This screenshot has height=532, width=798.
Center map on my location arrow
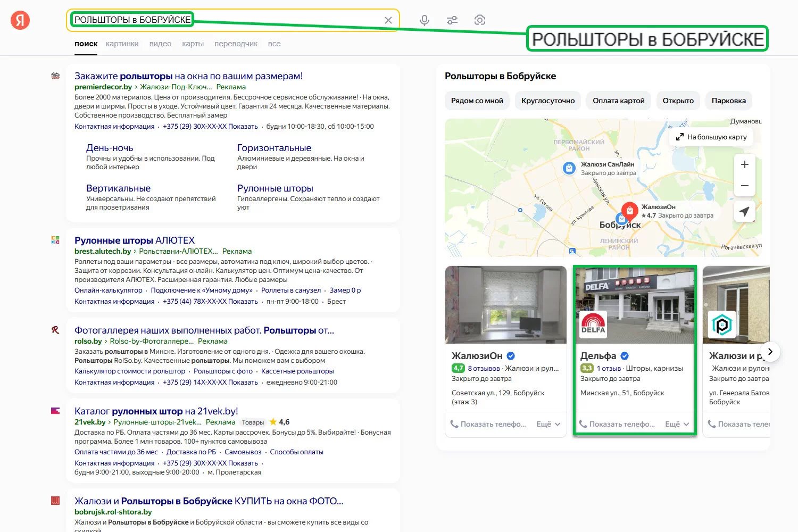tap(744, 211)
